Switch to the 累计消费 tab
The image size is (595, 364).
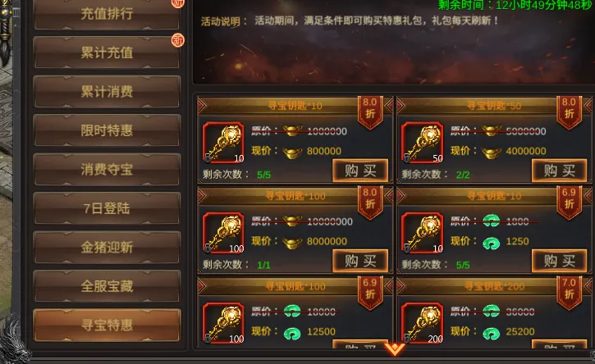tap(107, 91)
